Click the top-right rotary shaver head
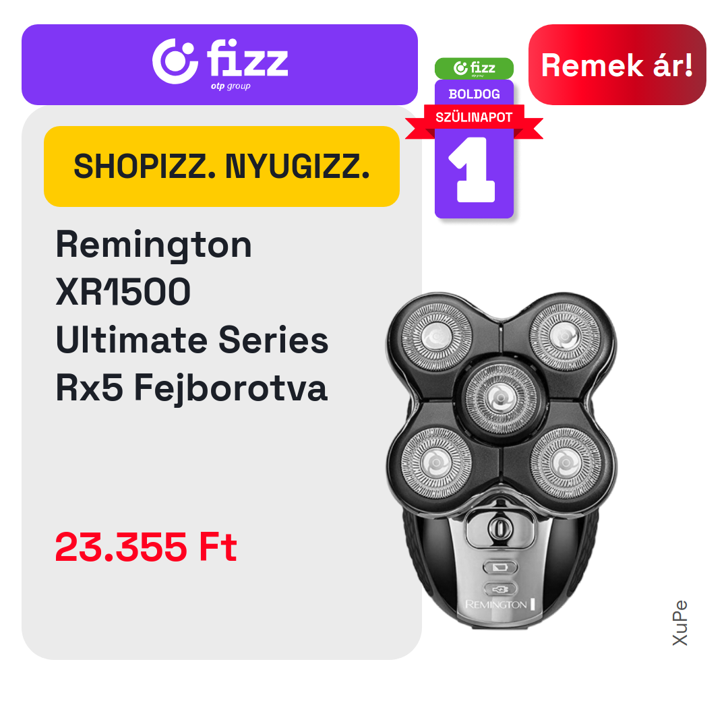This screenshot has width=728, height=728. 564,336
